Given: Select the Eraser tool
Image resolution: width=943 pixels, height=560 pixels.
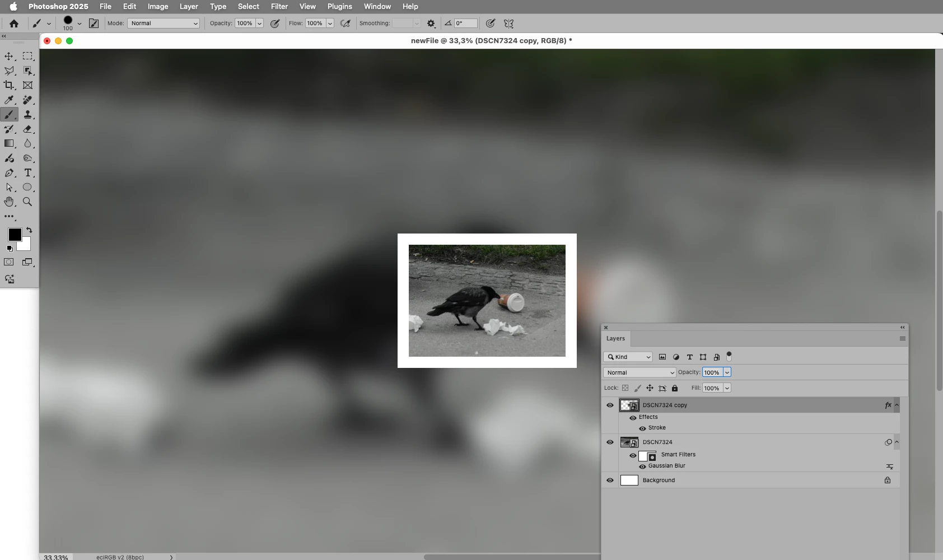Looking at the screenshot, I should click(x=27, y=129).
